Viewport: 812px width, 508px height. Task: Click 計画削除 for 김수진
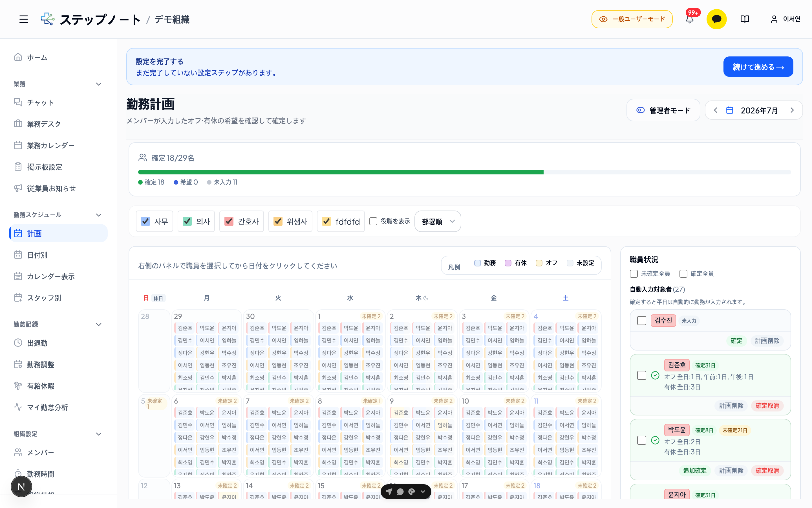[767, 341]
